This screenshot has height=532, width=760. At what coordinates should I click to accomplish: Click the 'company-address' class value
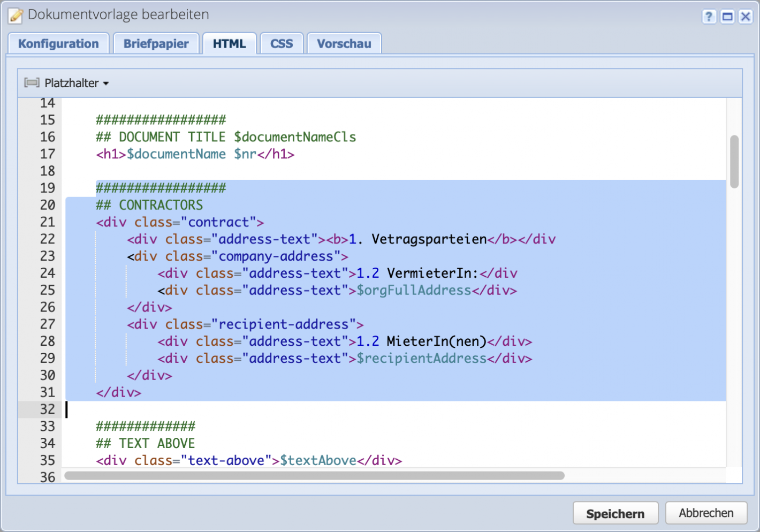(x=276, y=256)
